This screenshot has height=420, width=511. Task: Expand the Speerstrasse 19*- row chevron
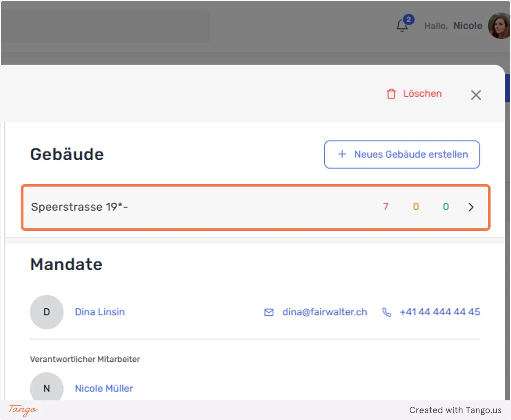tap(471, 207)
